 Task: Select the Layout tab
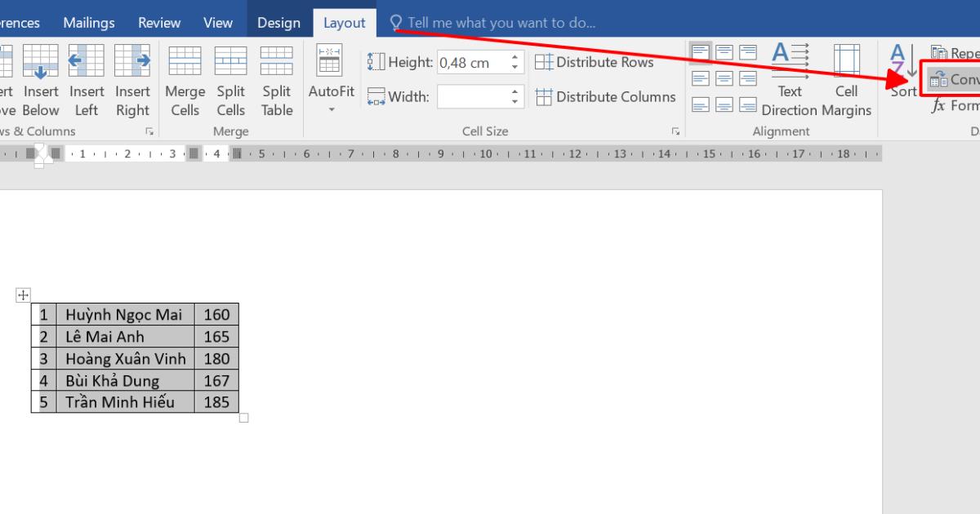pyautogui.click(x=345, y=23)
